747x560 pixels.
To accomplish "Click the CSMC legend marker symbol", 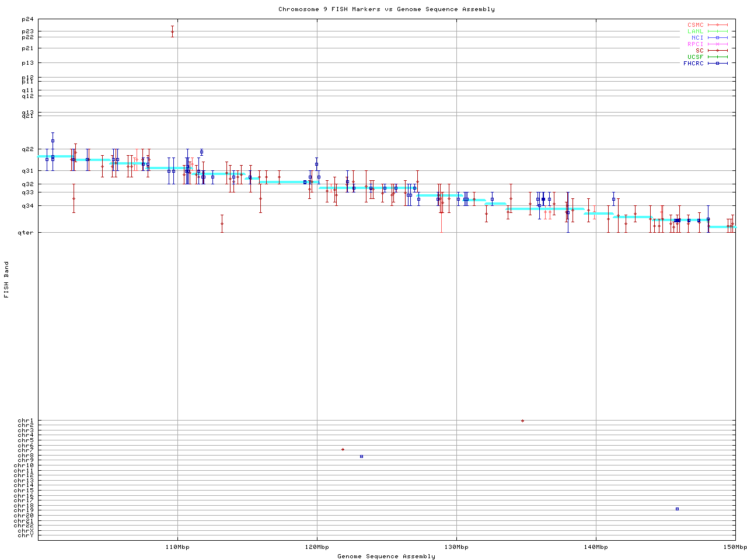I will pos(717,25).
